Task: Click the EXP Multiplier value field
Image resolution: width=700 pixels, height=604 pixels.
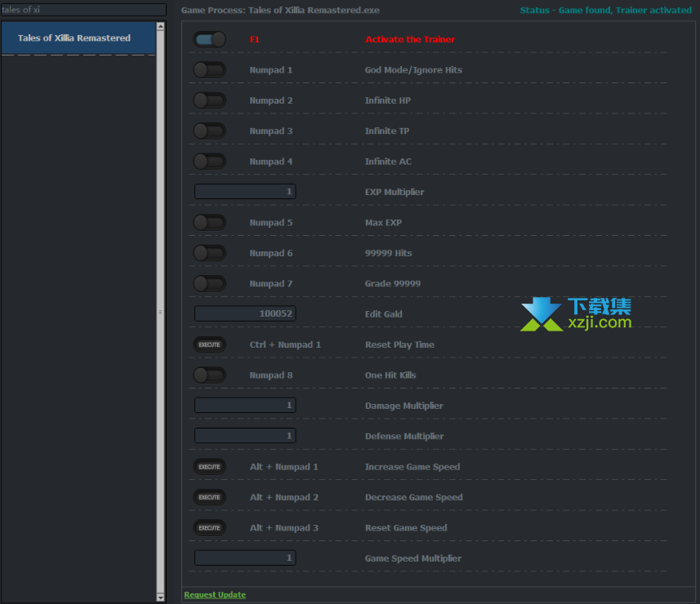Action: 245,192
